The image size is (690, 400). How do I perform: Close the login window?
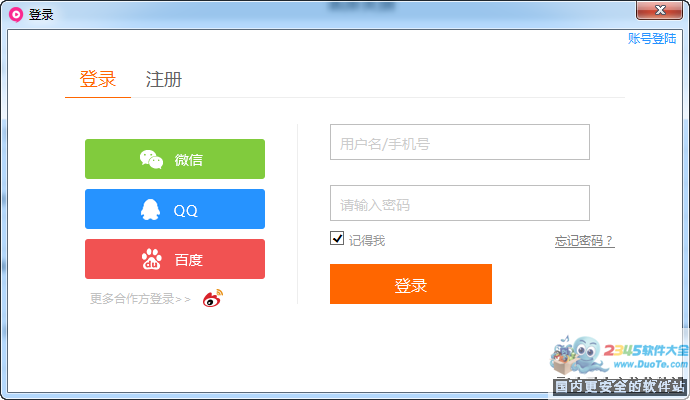pos(659,10)
